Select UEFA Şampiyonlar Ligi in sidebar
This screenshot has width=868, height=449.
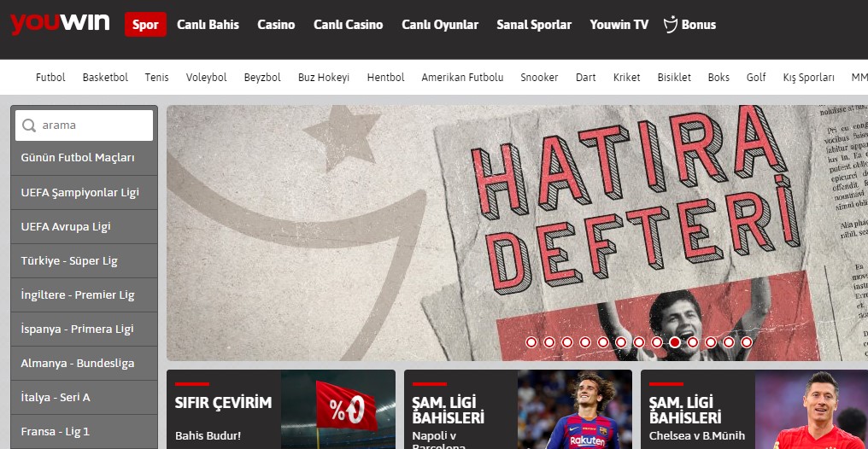point(84,192)
